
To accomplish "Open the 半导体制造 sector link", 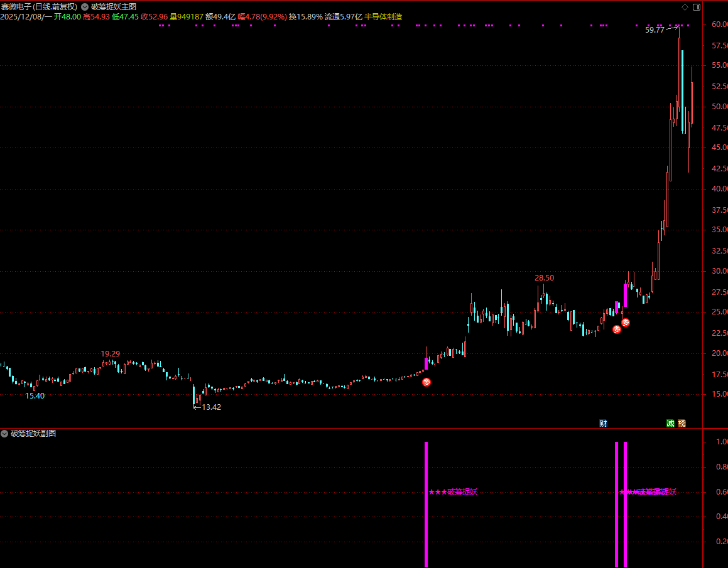I will click(x=383, y=17).
